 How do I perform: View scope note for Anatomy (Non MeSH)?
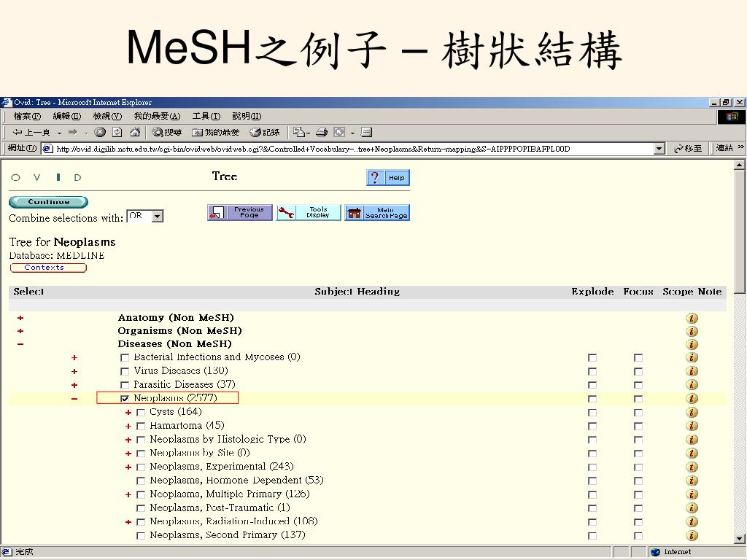(692, 318)
